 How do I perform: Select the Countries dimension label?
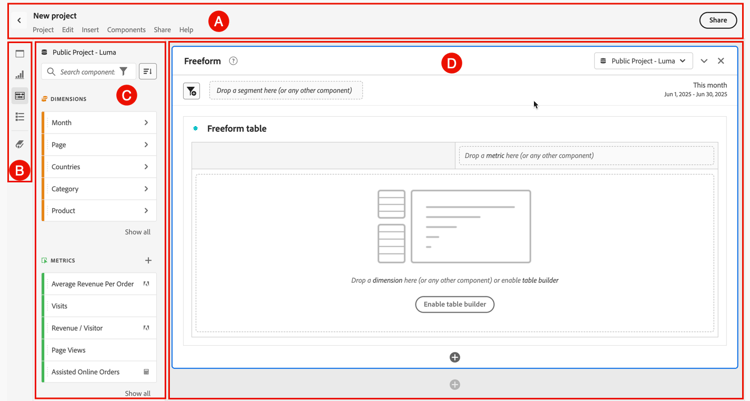pyautogui.click(x=66, y=167)
